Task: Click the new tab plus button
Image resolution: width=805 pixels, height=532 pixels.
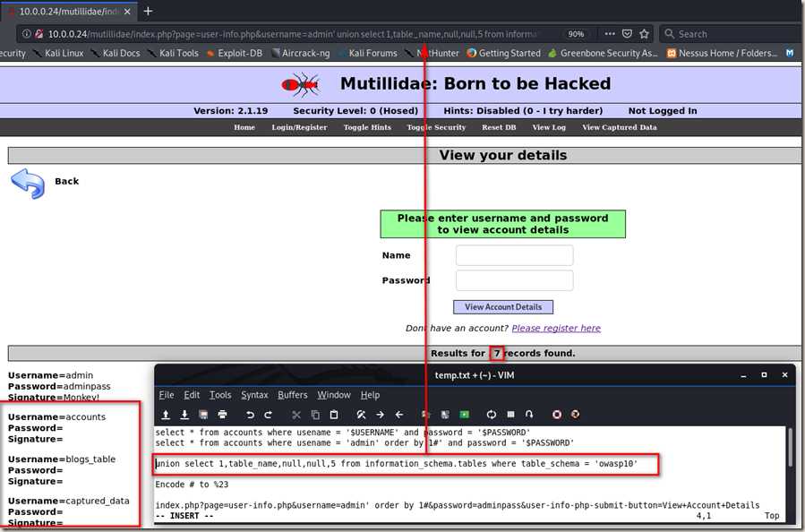Action: coord(148,11)
